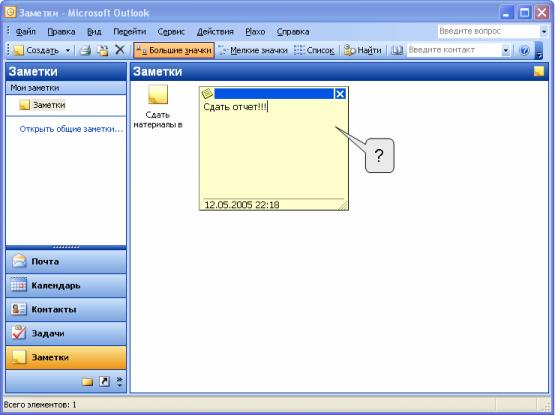Close the open yellow note window
Image resolution: width=555 pixels, height=415 pixels.
(x=340, y=93)
